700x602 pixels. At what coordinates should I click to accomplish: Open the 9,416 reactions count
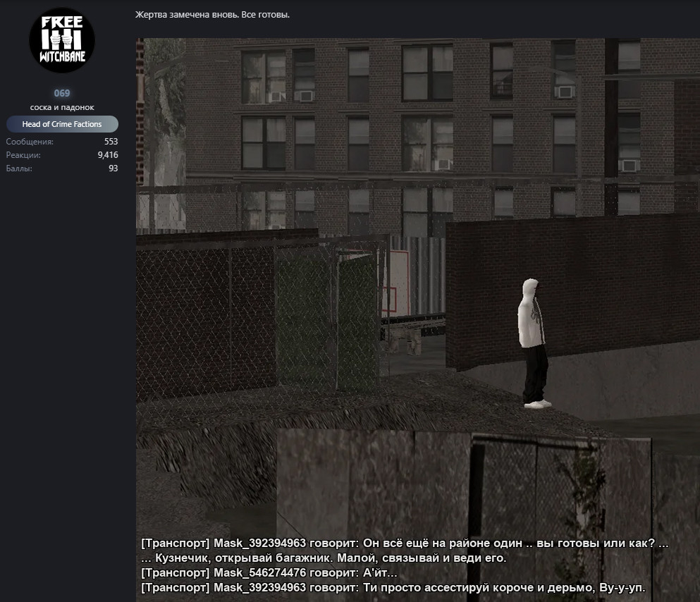click(x=108, y=155)
